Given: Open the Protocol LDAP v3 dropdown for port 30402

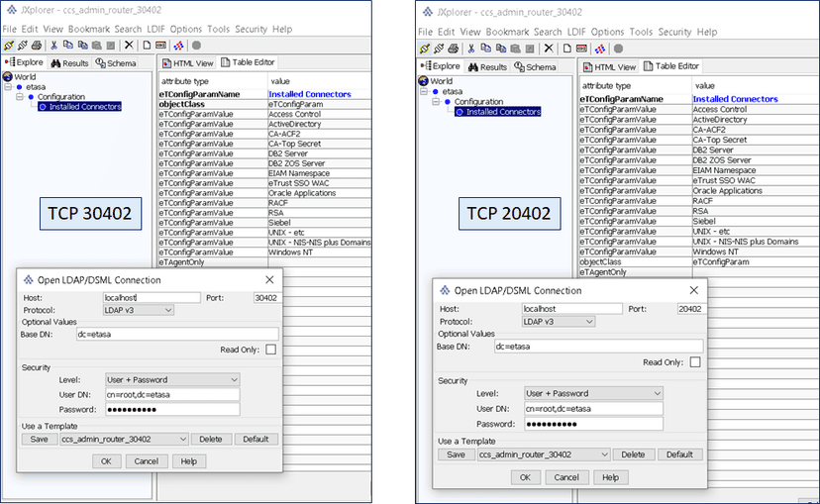Looking at the screenshot, I should point(139,310).
